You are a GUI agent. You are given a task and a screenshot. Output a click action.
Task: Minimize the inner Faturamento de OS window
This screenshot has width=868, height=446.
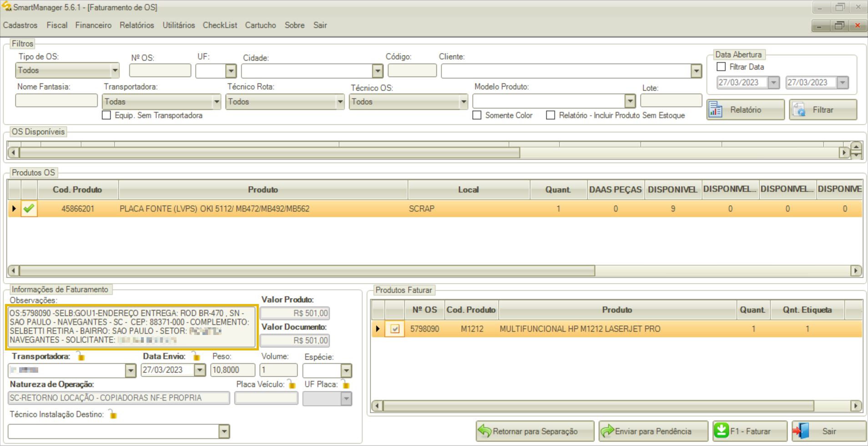820,25
